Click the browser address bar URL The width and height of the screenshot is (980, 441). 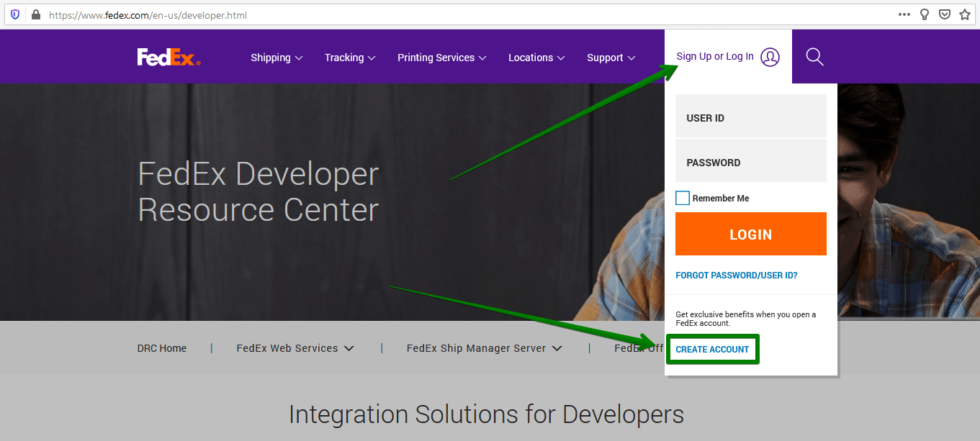point(148,14)
